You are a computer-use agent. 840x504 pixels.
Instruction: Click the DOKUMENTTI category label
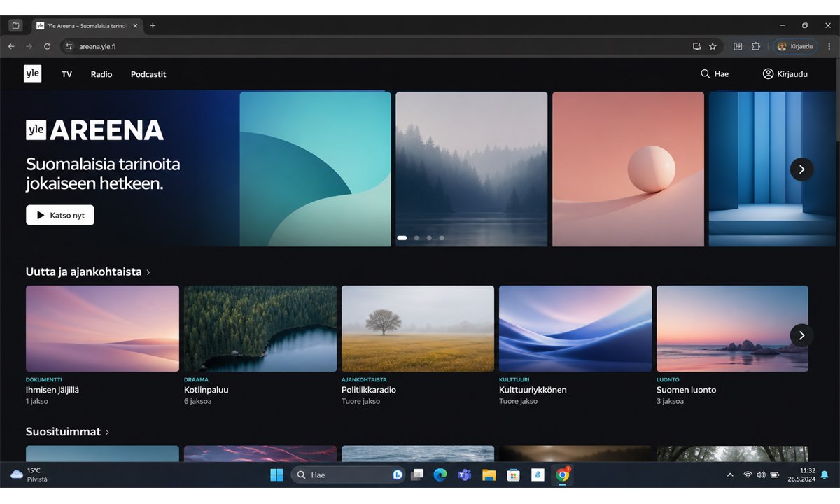(x=44, y=379)
